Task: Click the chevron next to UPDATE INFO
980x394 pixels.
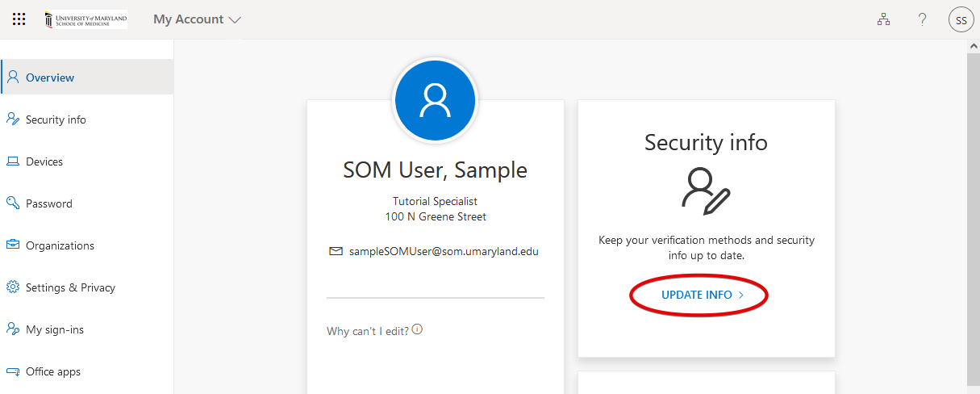Action: 740,295
